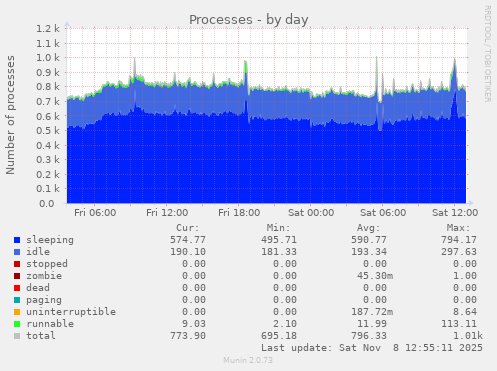Click sleeping current value 574.77
The image size is (497, 371).
coord(188,240)
